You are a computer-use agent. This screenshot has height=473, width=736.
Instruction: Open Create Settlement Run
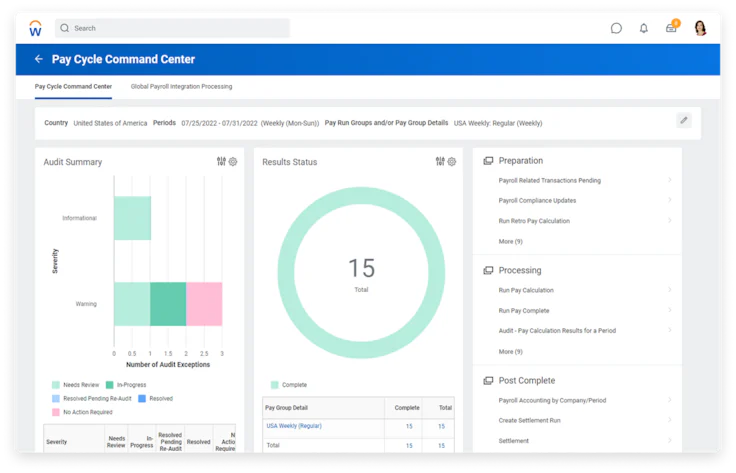(x=529, y=421)
